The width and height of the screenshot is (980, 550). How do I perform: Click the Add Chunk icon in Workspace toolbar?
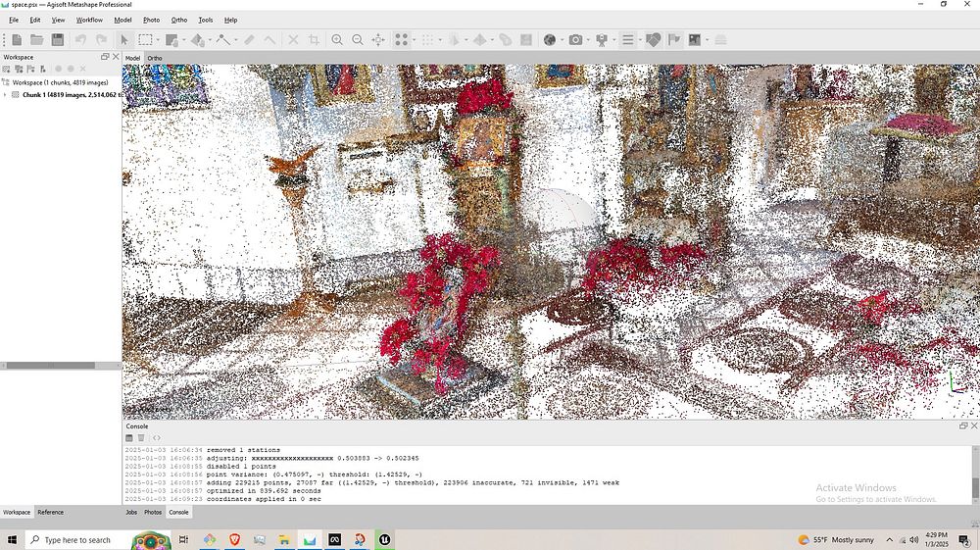coord(7,69)
